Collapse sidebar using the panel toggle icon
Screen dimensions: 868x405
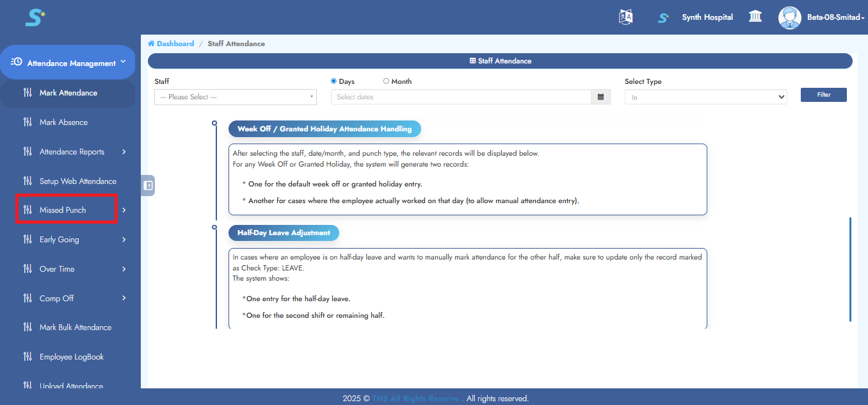[148, 185]
